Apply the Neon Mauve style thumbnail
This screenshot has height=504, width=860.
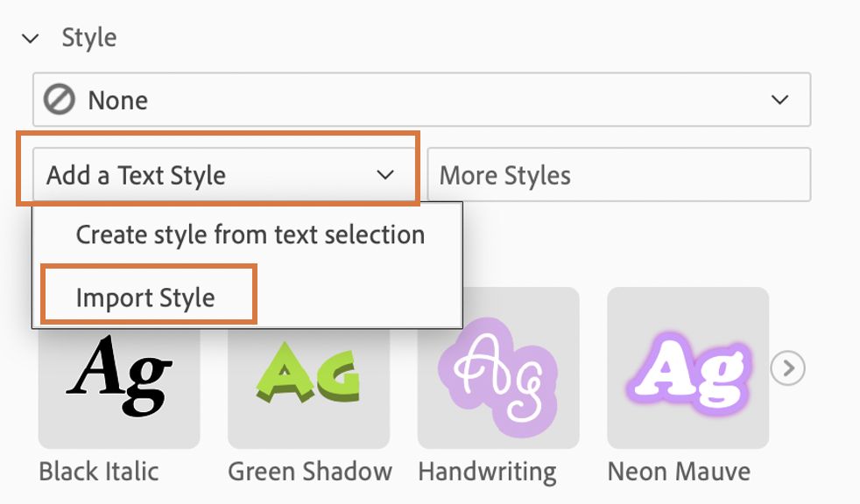point(687,367)
